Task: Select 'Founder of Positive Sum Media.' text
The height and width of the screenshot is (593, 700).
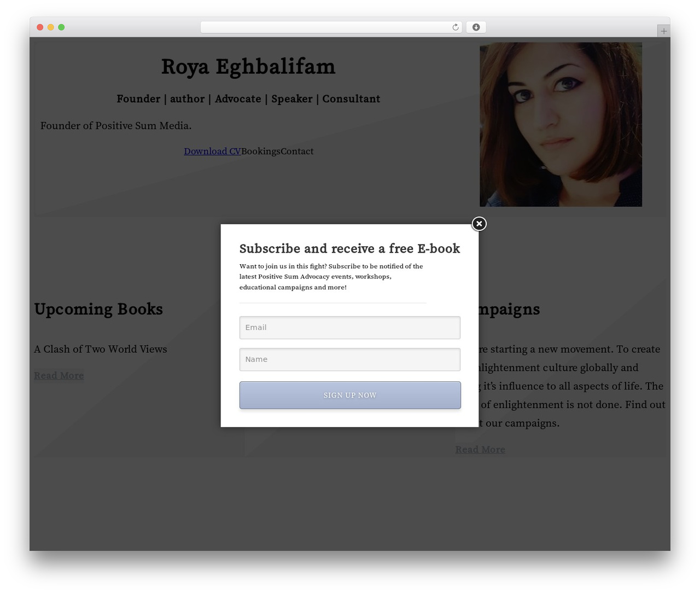Action: coord(116,126)
